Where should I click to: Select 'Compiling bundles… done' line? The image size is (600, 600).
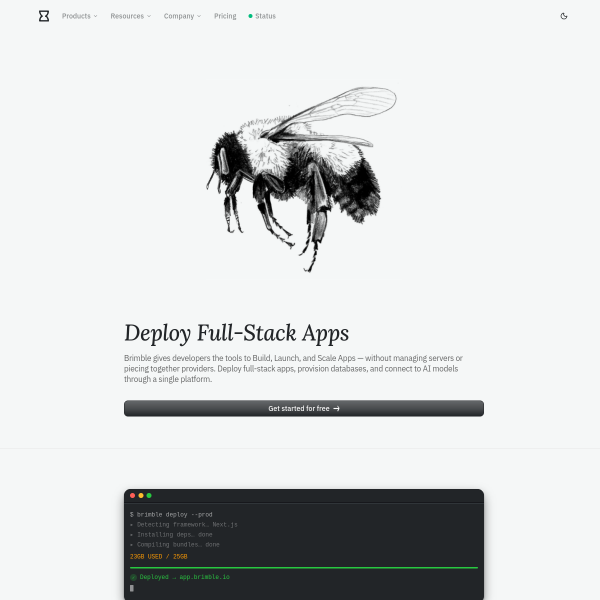(x=175, y=545)
